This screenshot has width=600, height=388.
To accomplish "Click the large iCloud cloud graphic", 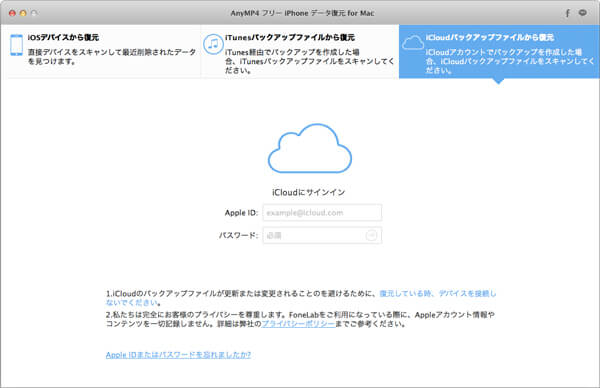I will [x=310, y=149].
